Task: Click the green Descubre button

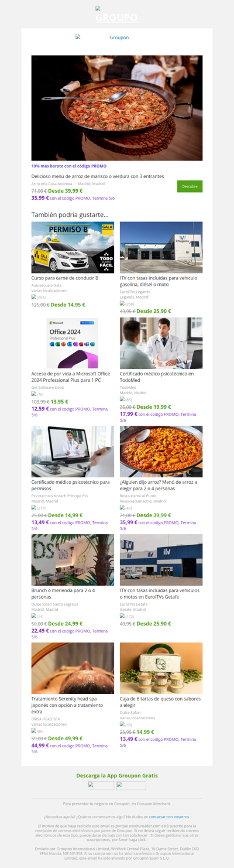Action: click(x=190, y=186)
